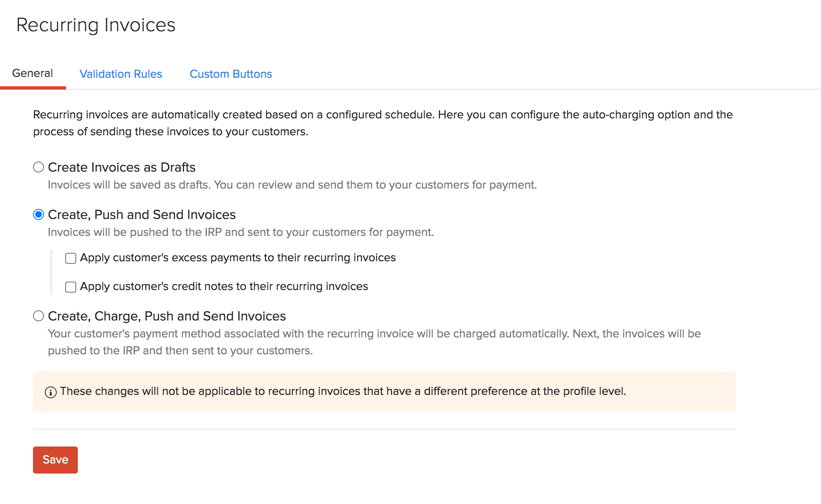
Task: Select the Create Invoices as Drafts option
Action: (x=39, y=167)
